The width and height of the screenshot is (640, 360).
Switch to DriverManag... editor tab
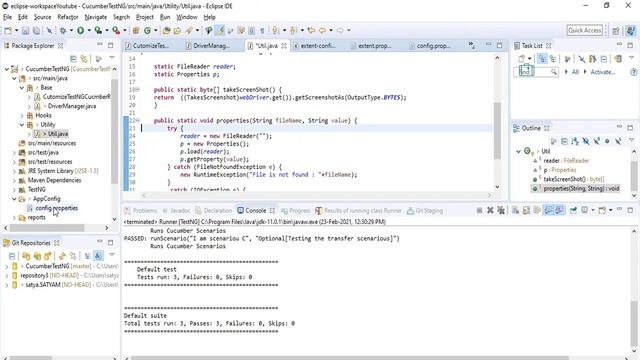pos(211,46)
